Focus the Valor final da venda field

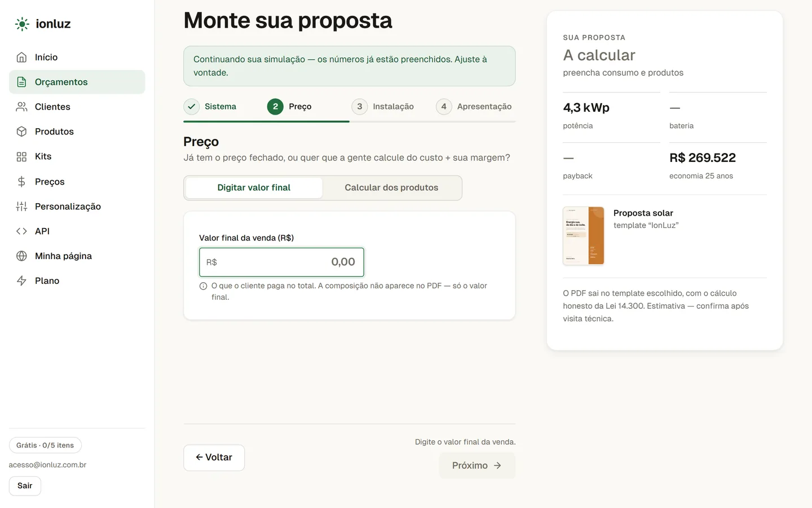point(281,262)
